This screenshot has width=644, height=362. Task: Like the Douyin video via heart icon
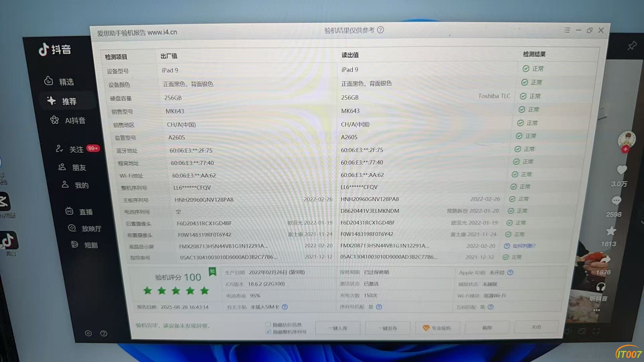[x=622, y=170]
